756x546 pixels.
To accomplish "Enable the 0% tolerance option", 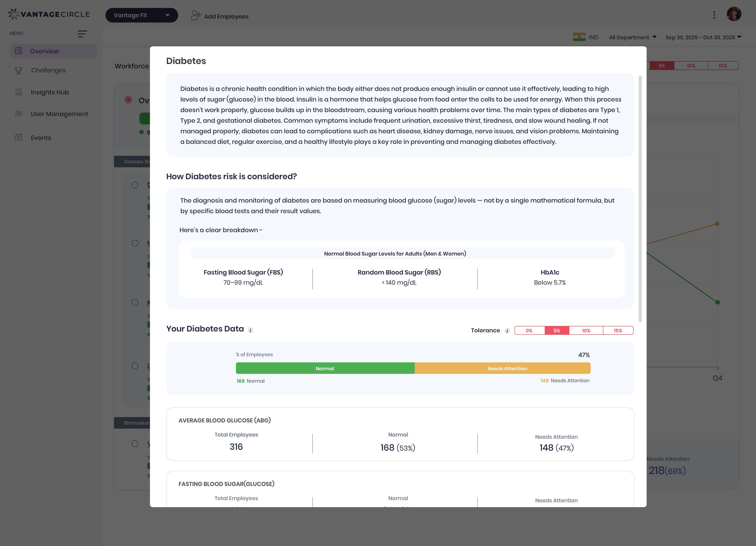I will point(529,330).
